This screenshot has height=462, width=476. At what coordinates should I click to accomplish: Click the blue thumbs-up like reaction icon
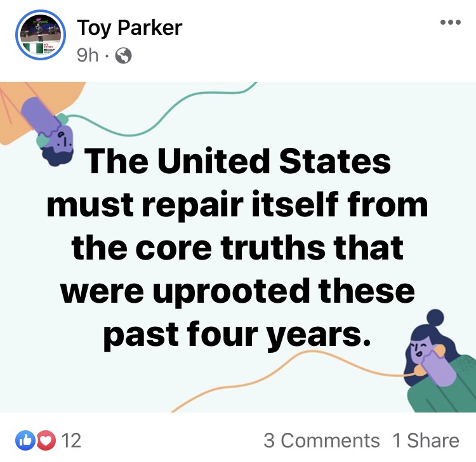(25, 440)
